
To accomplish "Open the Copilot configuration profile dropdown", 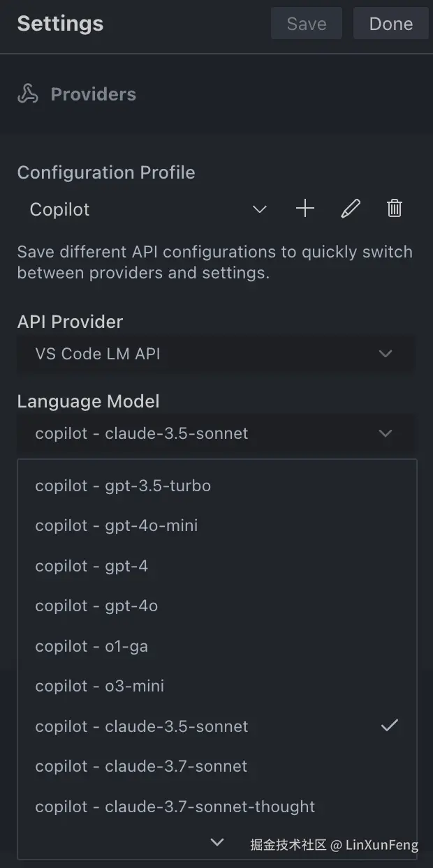I will point(148,209).
